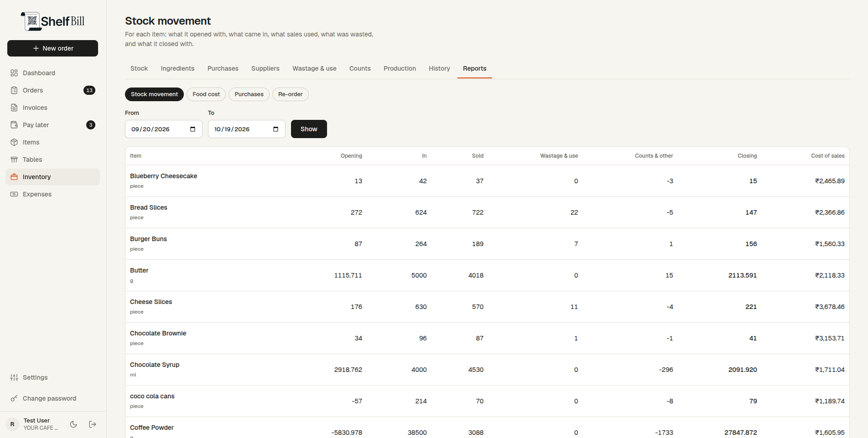Click the Orders clipboard icon
Screen dimensions: 868x438
click(14, 90)
